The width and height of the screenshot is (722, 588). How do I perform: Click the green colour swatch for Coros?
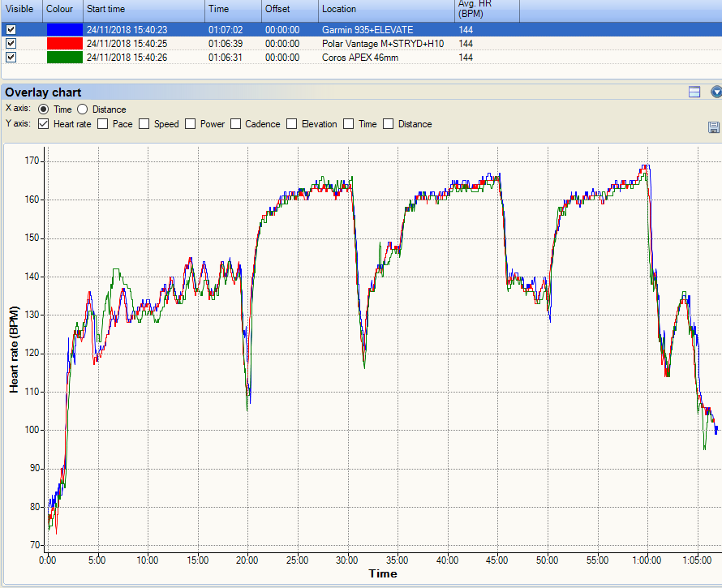tap(65, 57)
